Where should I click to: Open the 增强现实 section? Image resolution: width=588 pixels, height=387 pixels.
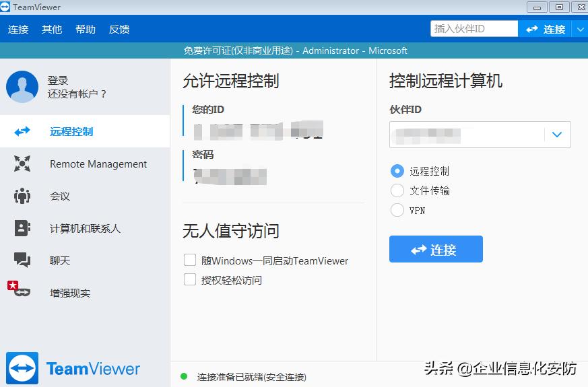85,293
